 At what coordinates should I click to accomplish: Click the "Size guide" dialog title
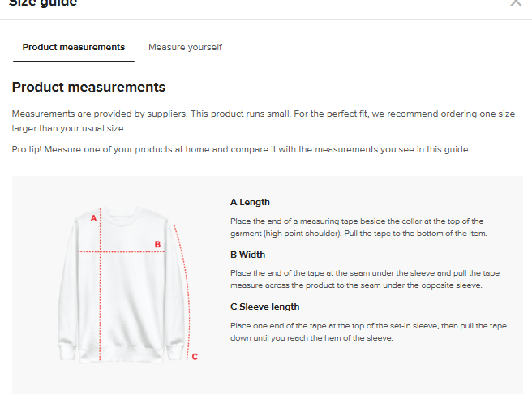pos(43,3)
